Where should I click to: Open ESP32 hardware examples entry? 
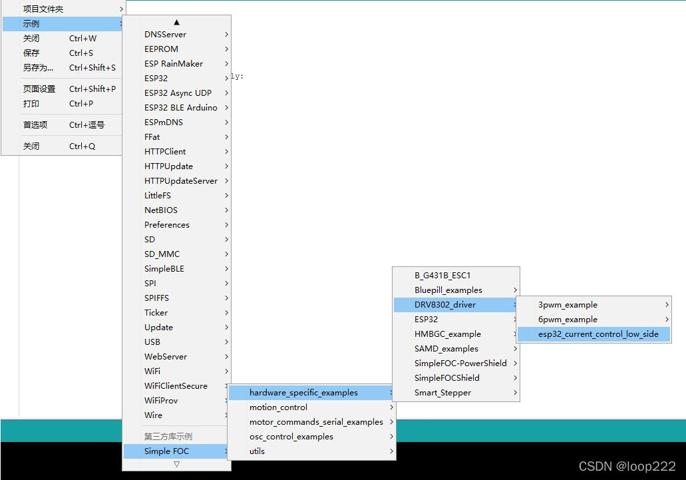click(x=456, y=319)
